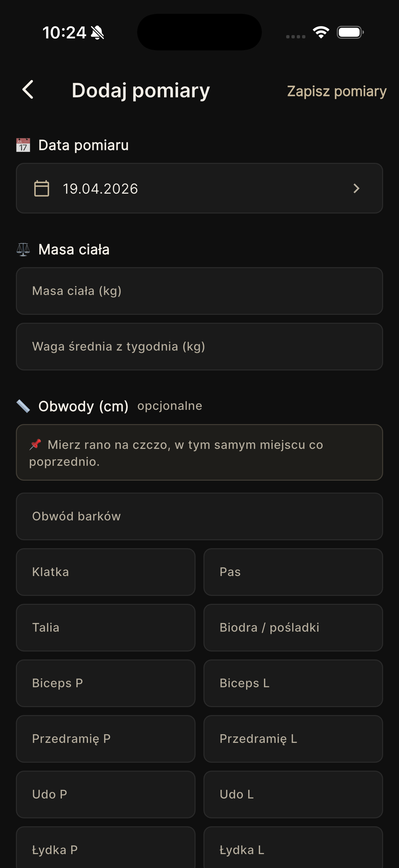Select the Waga średnia z tygodnia field
399x868 pixels.
[x=199, y=346]
